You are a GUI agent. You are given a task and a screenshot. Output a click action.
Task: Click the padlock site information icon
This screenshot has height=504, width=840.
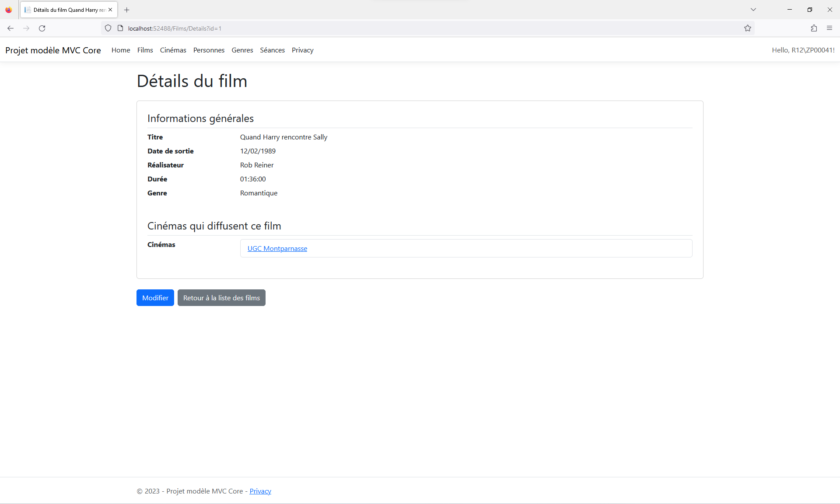[119, 28]
